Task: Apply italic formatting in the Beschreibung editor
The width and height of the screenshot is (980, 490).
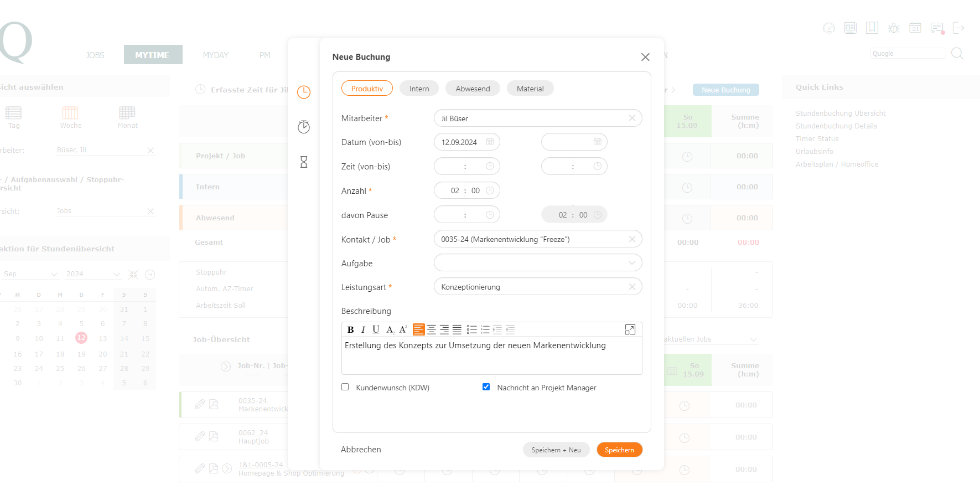Action: point(363,330)
